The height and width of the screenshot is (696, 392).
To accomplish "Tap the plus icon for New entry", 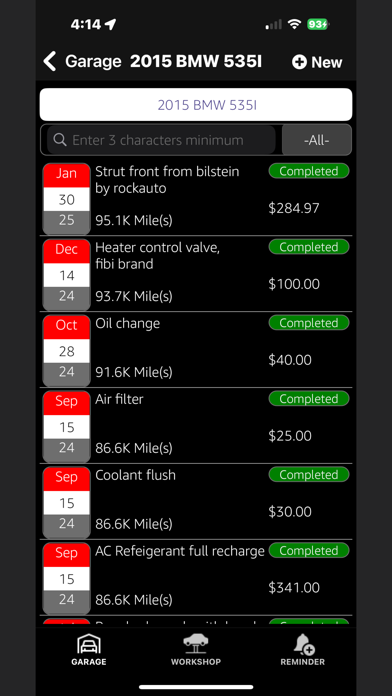I will pyautogui.click(x=299, y=62).
